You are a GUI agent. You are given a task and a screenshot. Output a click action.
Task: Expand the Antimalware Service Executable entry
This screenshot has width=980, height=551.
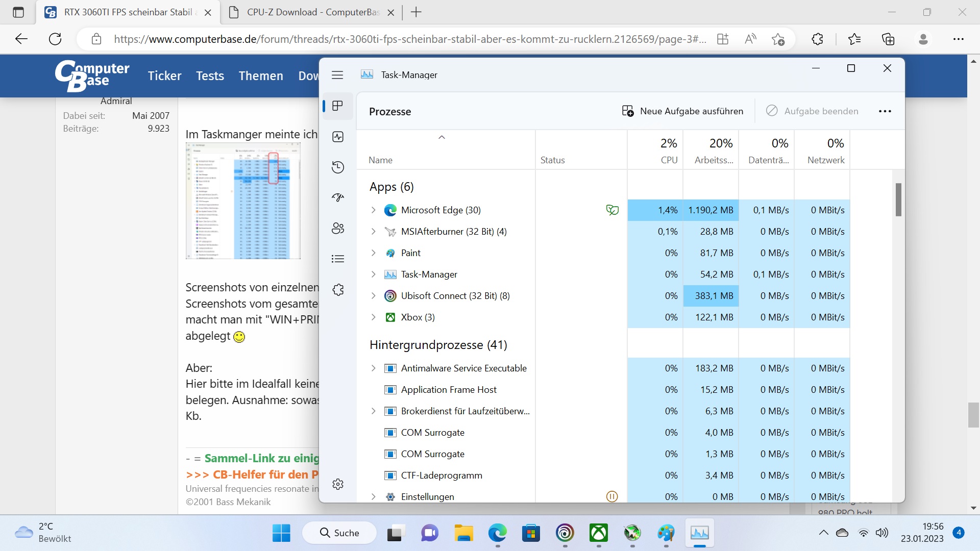(x=373, y=368)
